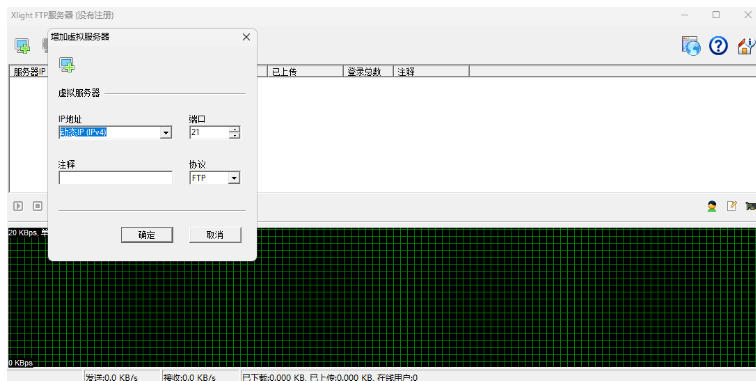Click the 已上传 column header
The image size is (756, 381).
(305, 72)
